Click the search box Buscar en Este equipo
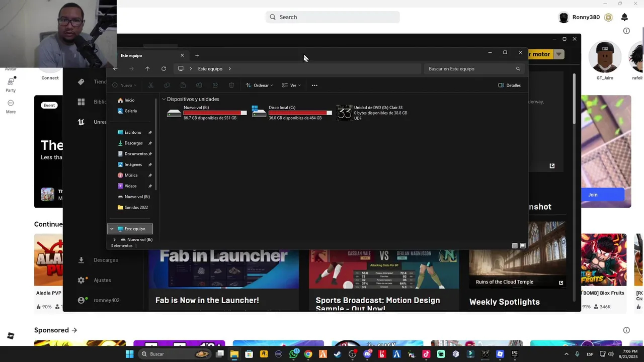This screenshot has height=362, width=644. pyautogui.click(x=474, y=69)
